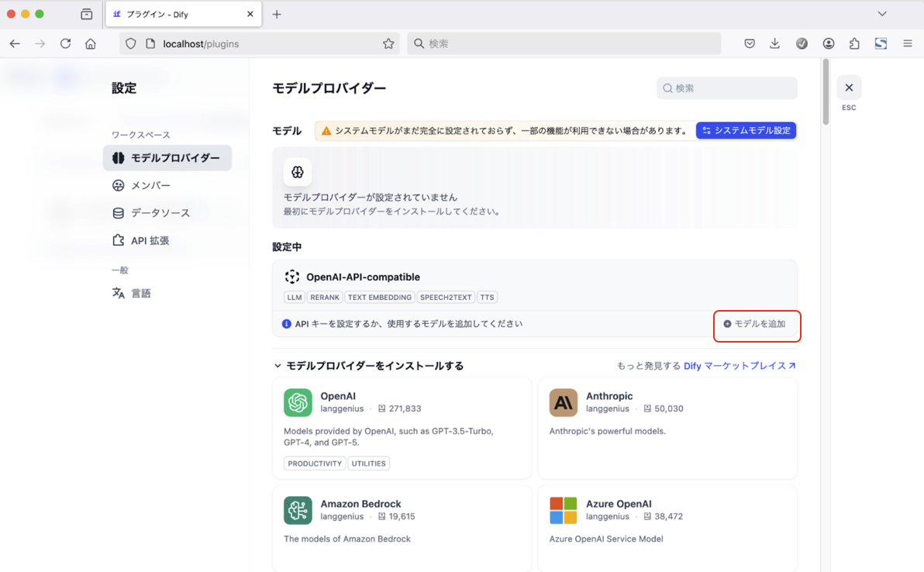This screenshot has width=924, height=572.
Task: Click the page info document icon in address bar
Action: point(150,43)
